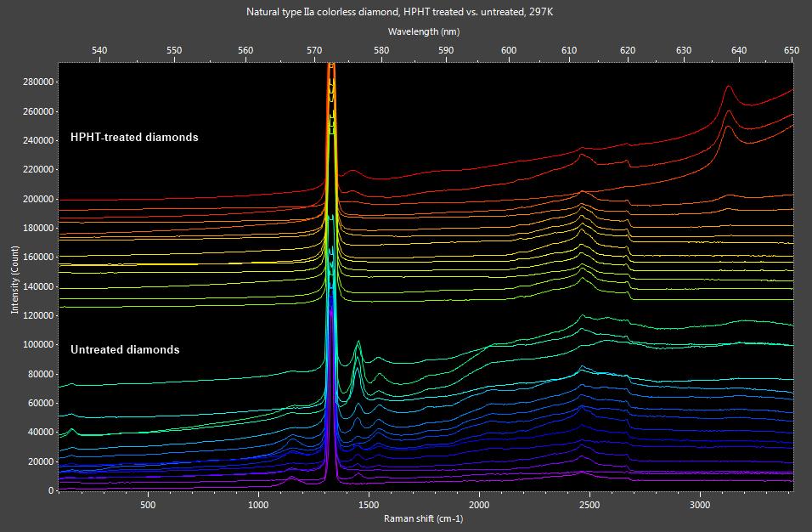Click the 540 wavelength tick label
812x532 pixels.
coord(99,50)
